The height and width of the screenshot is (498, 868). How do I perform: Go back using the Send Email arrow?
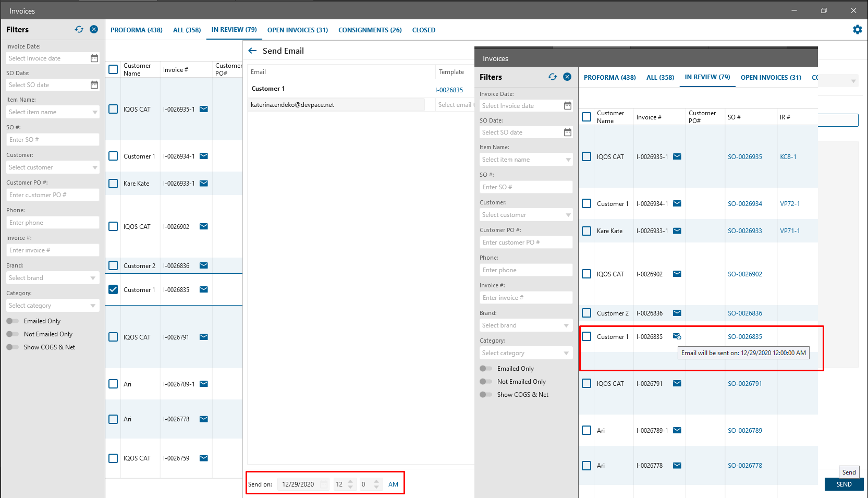(x=253, y=51)
